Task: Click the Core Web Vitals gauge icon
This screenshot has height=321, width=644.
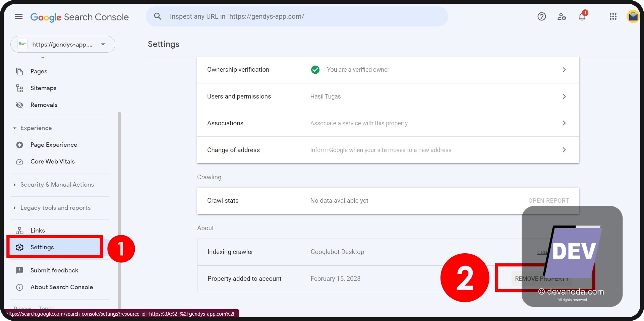Action: click(x=19, y=162)
